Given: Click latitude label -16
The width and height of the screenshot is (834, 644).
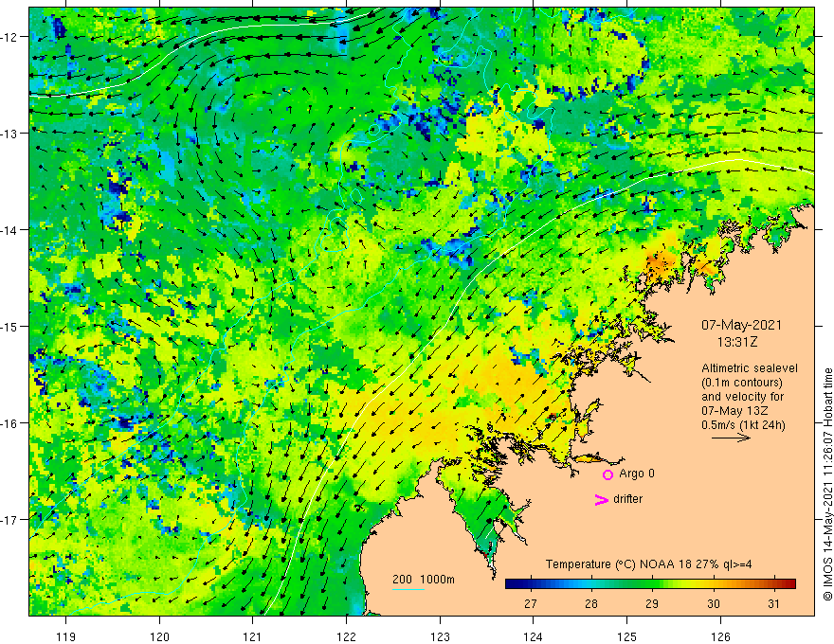Looking at the screenshot, I should coord(9,423).
